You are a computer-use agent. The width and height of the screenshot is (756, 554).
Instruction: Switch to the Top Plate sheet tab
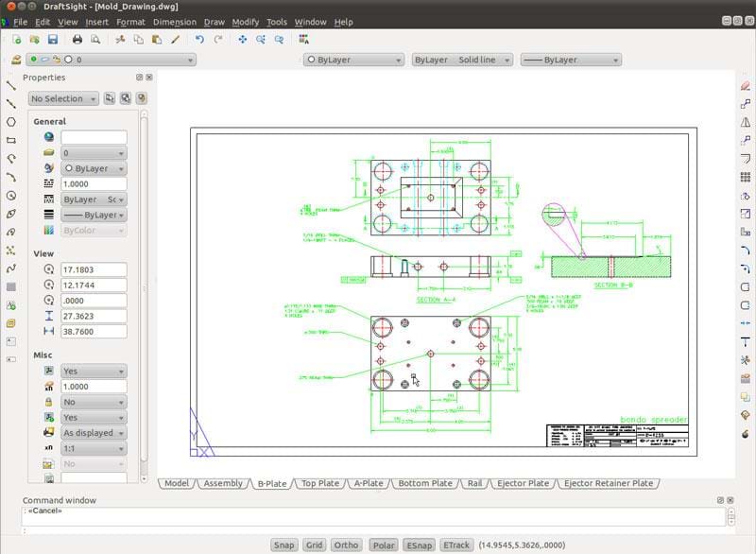click(x=320, y=483)
